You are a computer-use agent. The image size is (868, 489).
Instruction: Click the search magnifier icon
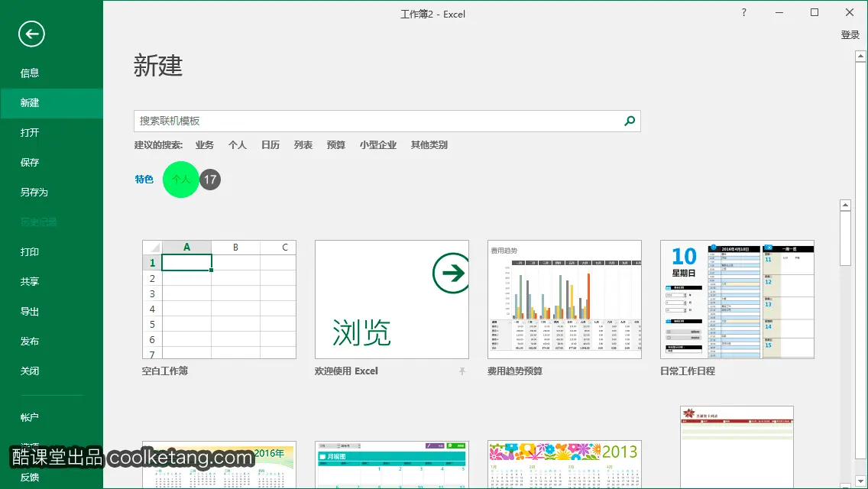point(630,121)
